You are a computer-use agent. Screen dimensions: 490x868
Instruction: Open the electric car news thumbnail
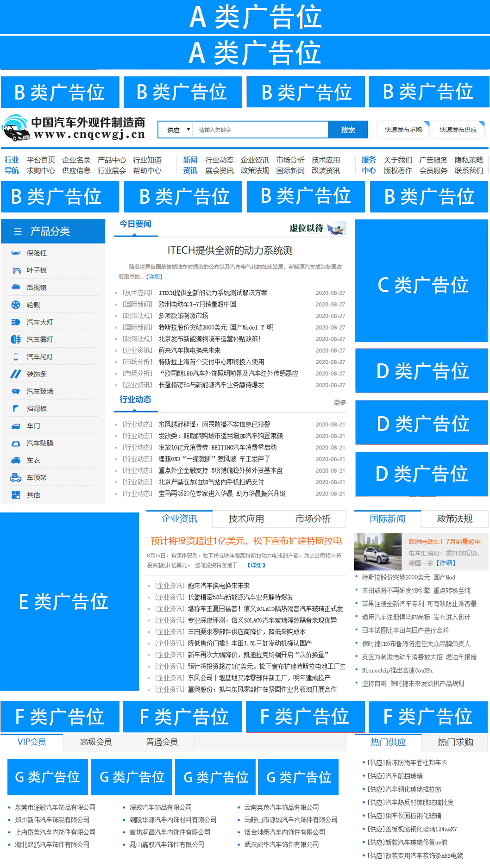(377, 551)
